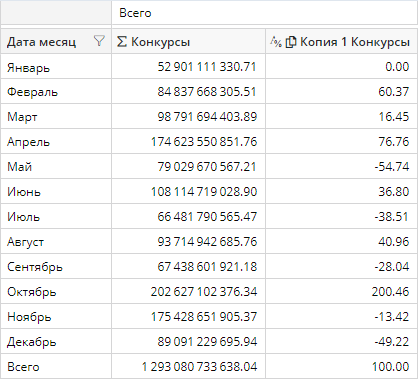Click the sum icon next to Конкурсы
The width and height of the screenshot is (418, 379).
tap(122, 42)
